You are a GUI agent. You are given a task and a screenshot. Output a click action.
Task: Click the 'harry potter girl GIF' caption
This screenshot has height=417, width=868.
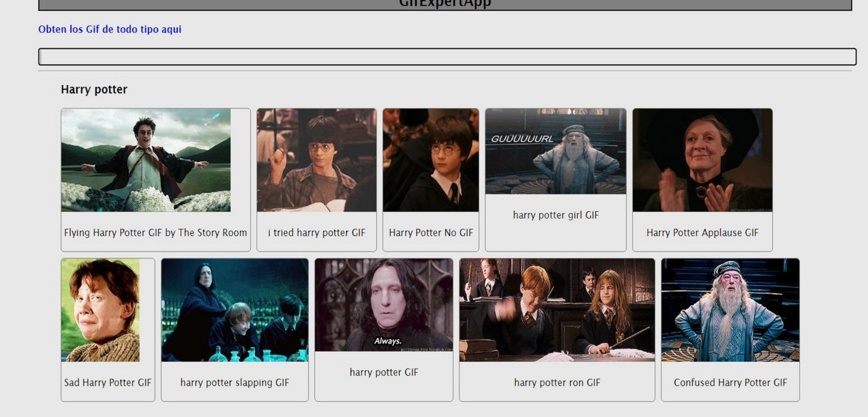556,215
